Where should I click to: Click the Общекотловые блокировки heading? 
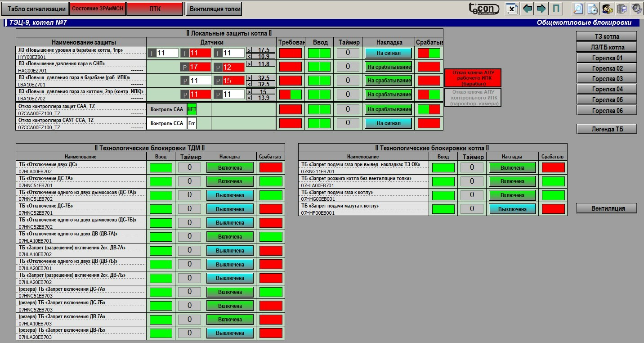(584, 23)
